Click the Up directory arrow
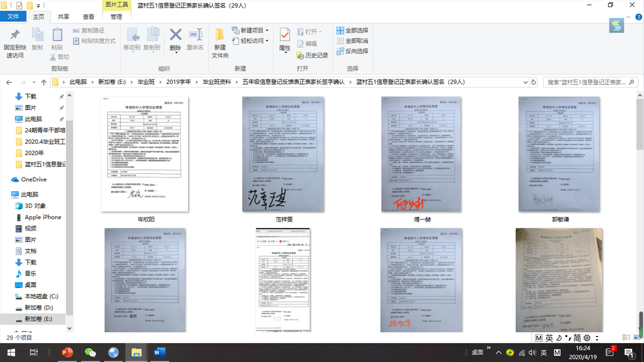Image resolution: width=644 pixels, height=362 pixels. [43, 82]
